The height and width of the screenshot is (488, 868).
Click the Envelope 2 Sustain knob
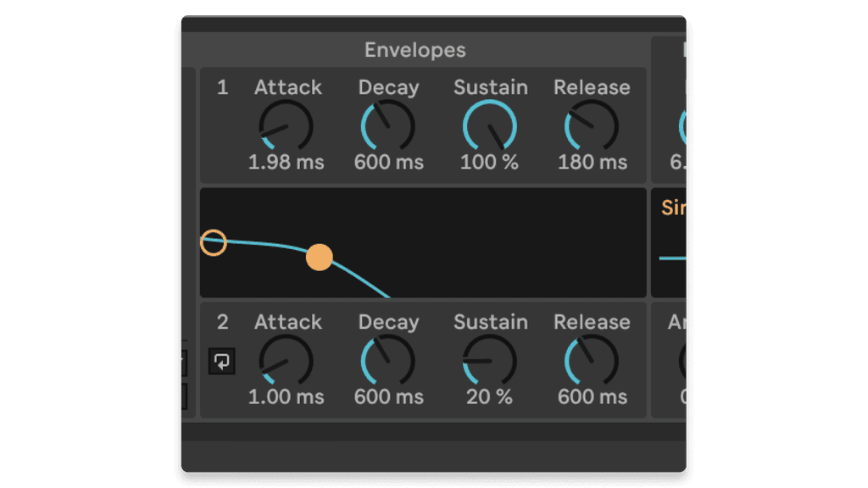(x=489, y=361)
